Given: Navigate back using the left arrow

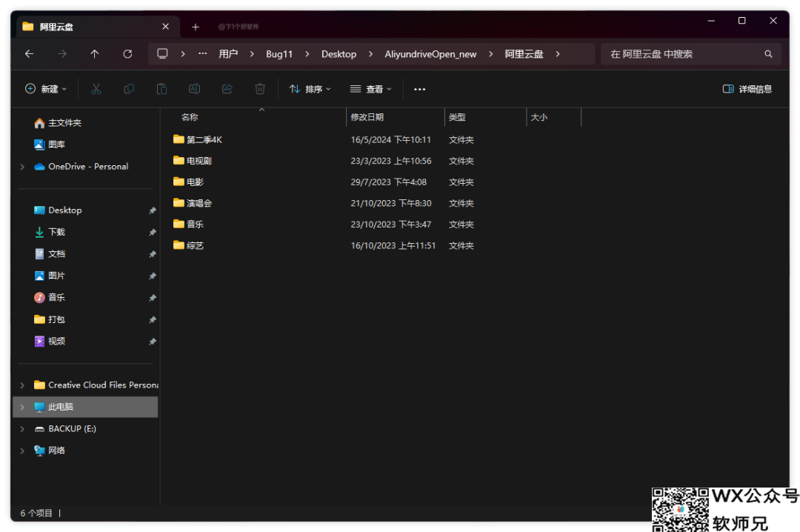Looking at the screenshot, I should pyautogui.click(x=30, y=54).
